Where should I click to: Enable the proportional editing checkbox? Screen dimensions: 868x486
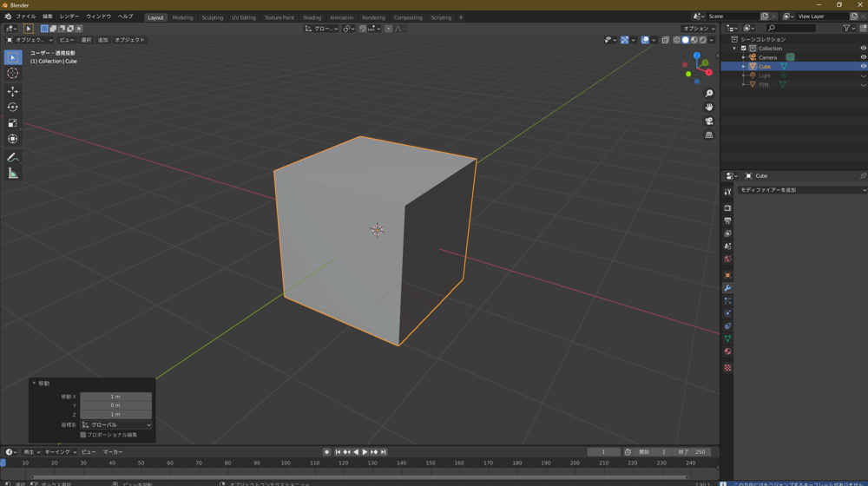83,435
